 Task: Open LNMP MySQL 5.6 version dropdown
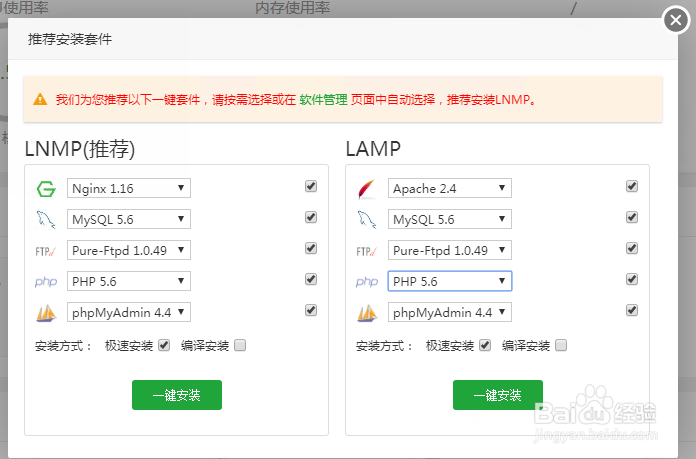pos(129,219)
